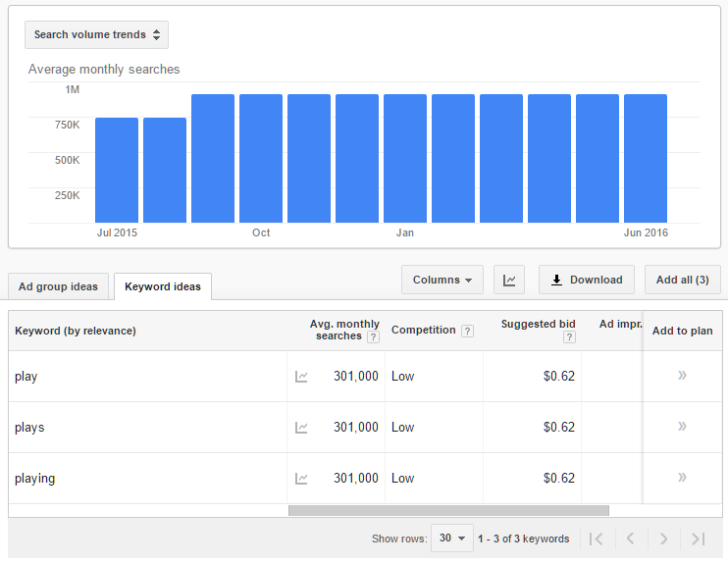Image resolution: width=728 pixels, height=565 pixels.
Task: Click the Download button
Action: [x=587, y=280]
